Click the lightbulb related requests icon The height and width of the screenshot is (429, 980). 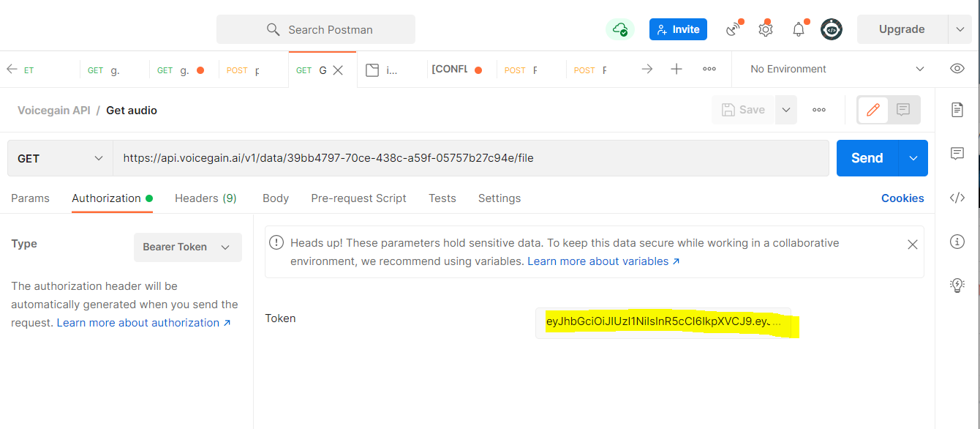click(957, 285)
